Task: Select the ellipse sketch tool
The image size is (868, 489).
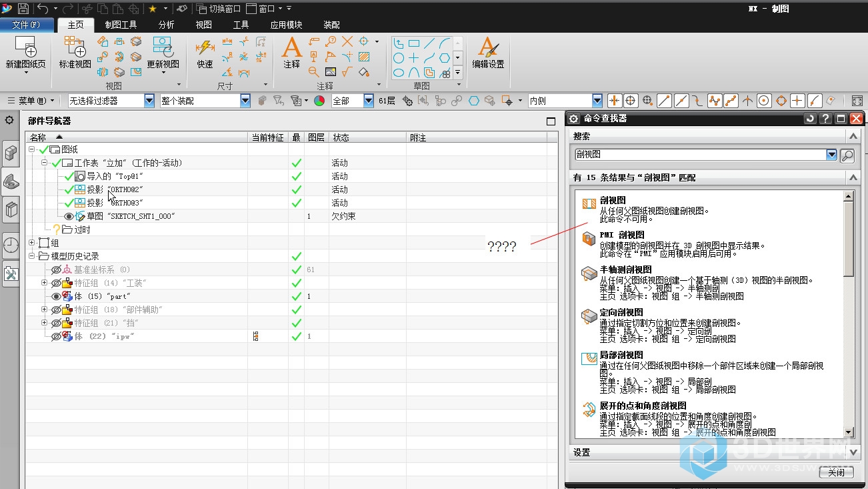Action: [398, 73]
